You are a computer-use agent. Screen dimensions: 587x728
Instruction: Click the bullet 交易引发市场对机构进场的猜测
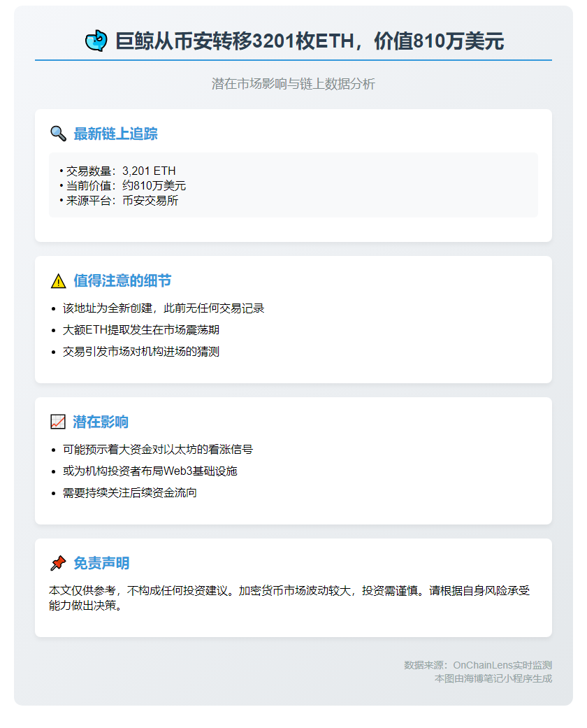141,352
